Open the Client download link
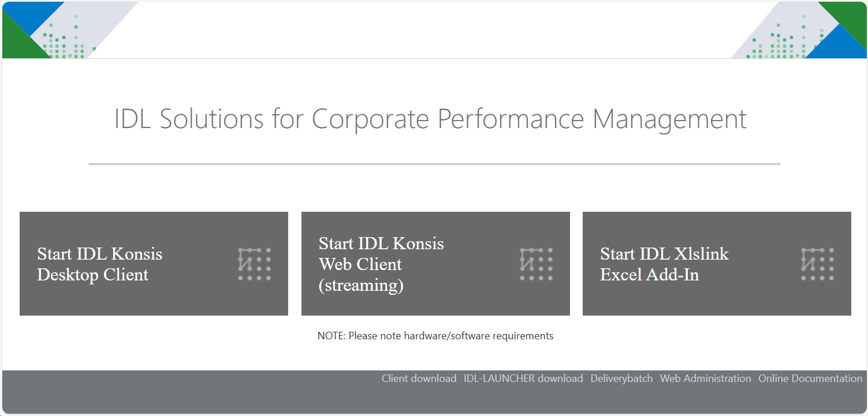Image resolution: width=868 pixels, height=416 pixels. (x=419, y=378)
